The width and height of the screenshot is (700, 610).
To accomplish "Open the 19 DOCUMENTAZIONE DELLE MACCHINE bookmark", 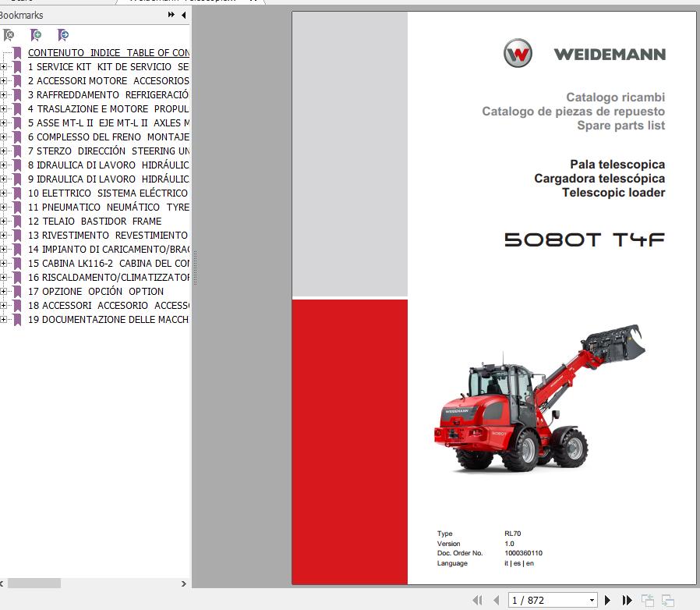I will [108, 320].
